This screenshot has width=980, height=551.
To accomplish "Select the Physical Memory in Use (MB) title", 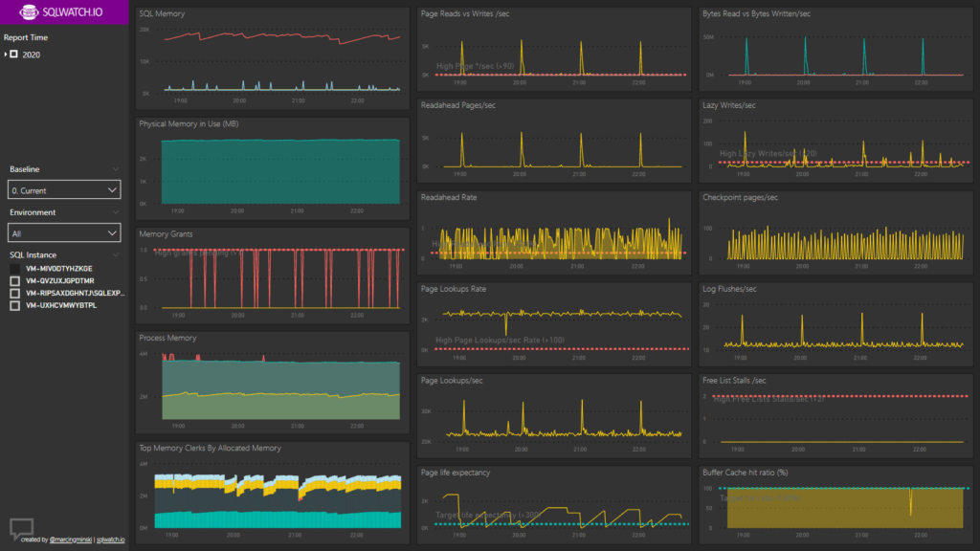I will coord(189,123).
